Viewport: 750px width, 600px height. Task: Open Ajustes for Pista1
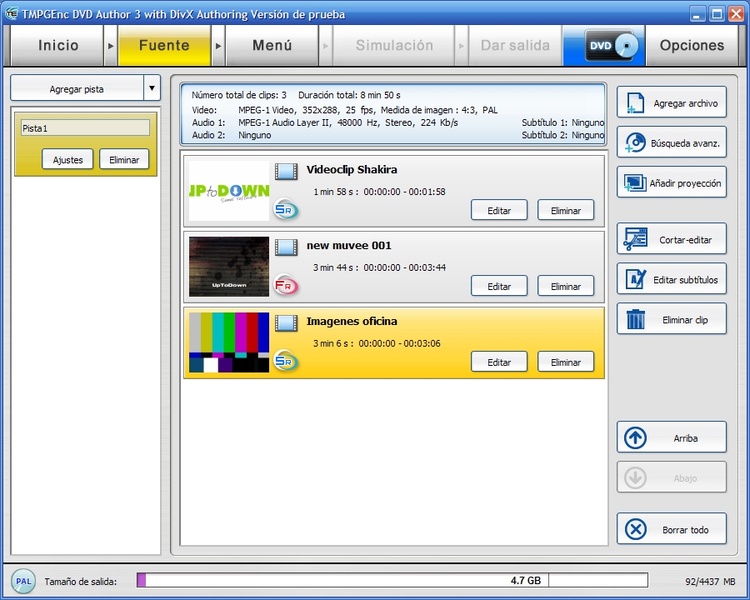click(67, 159)
